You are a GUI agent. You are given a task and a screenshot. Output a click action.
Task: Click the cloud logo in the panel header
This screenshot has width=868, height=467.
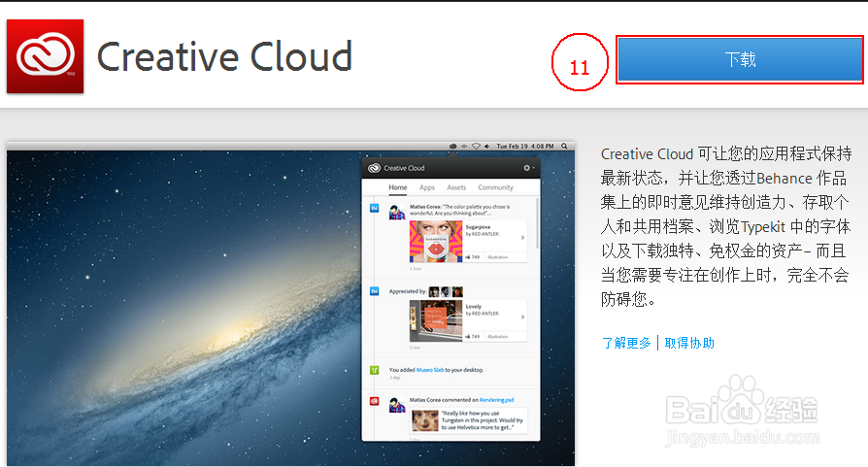374,168
